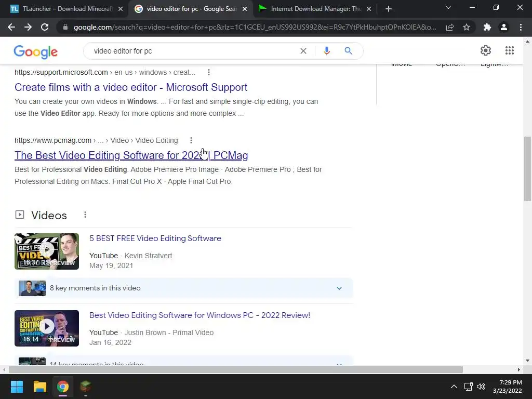Open File Explorer from the taskbar

(39, 387)
